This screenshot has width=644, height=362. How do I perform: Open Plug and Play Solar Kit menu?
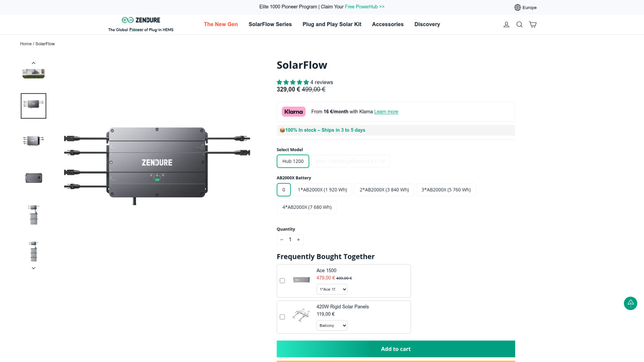(x=332, y=25)
